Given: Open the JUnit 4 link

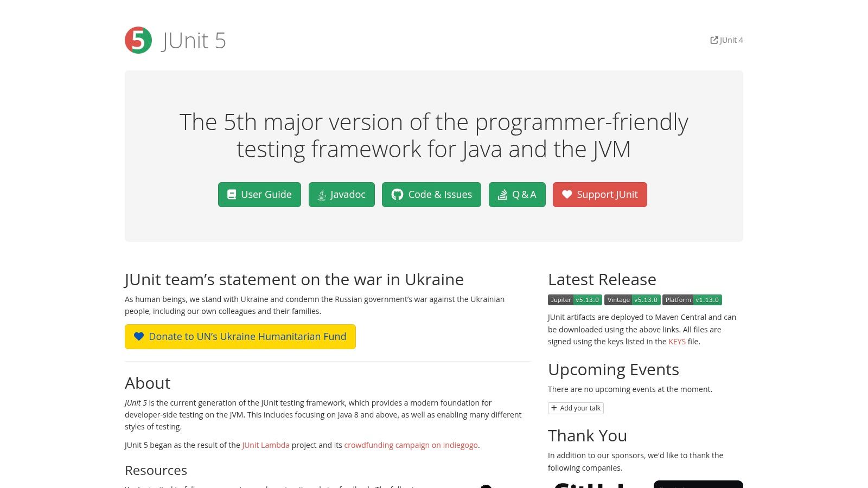Looking at the screenshot, I should (727, 40).
